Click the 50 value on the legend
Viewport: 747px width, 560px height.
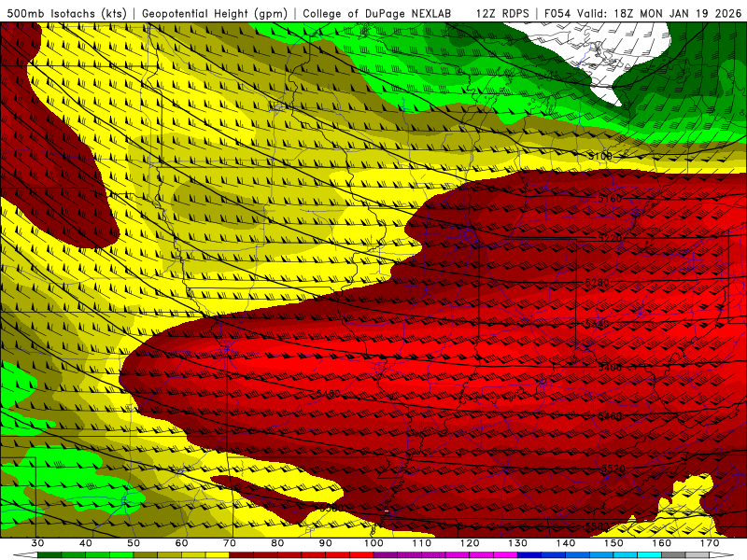[134, 543]
